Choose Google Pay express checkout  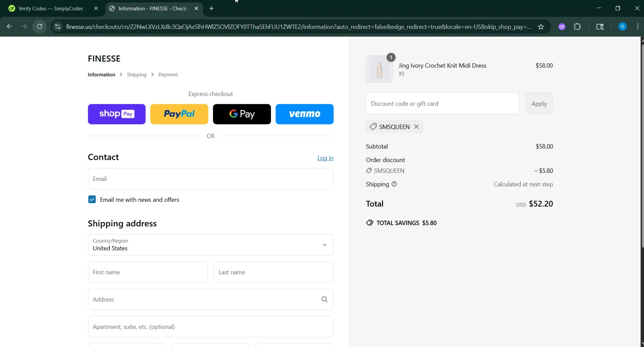(x=242, y=114)
